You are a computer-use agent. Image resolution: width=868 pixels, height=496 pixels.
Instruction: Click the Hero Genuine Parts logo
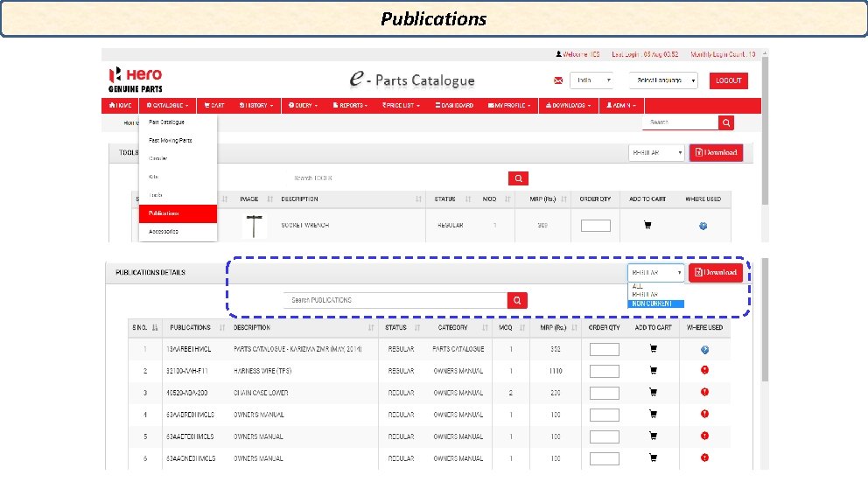pyautogui.click(x=136, y=80)
